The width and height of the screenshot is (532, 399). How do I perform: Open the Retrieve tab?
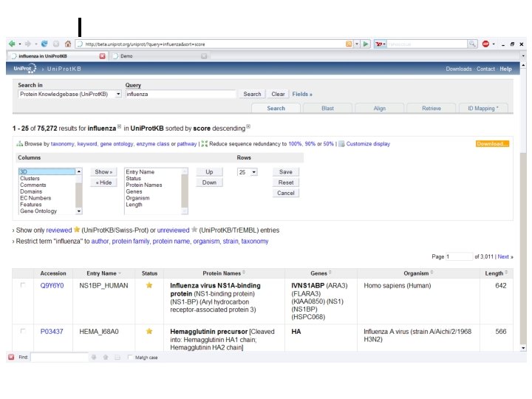coord(432,108)
